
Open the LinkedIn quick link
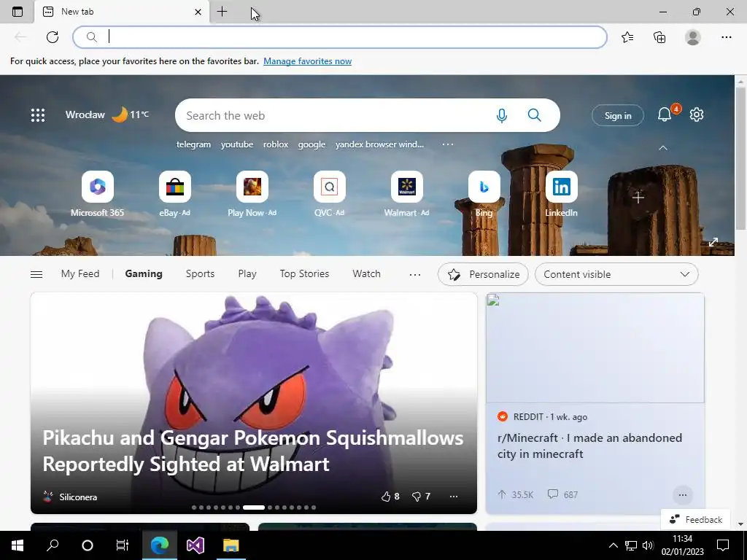click(x=561, y=194)
